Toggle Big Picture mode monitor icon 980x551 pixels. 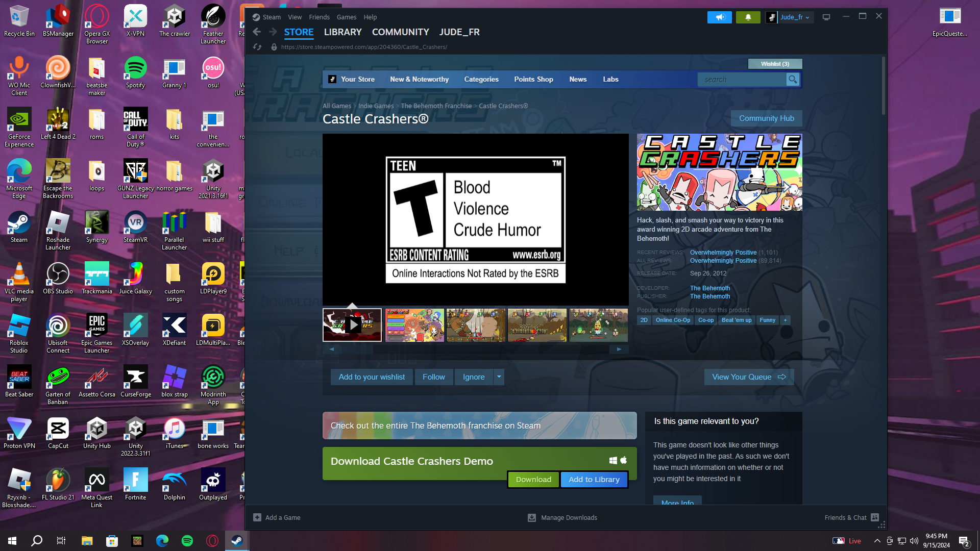(826, 17)
